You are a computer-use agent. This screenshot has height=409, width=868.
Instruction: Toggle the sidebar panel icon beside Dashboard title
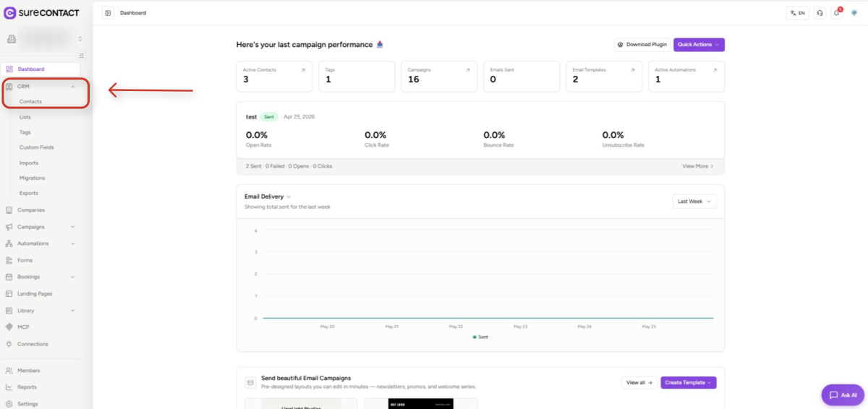108,13
